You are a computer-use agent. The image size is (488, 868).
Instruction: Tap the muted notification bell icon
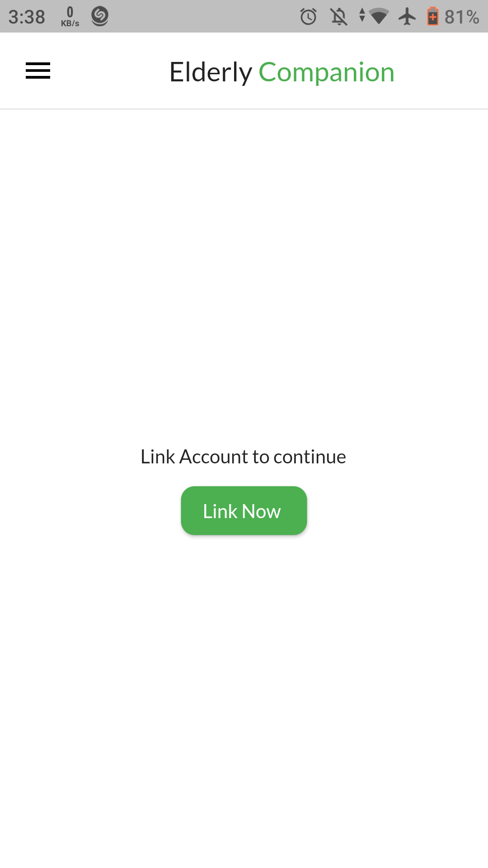tap(339, 17)
